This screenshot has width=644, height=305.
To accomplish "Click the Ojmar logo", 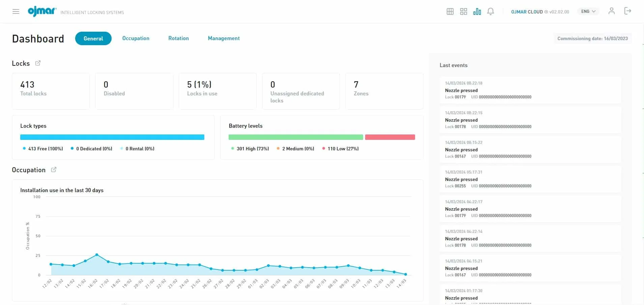I will (x=42, y=11).
